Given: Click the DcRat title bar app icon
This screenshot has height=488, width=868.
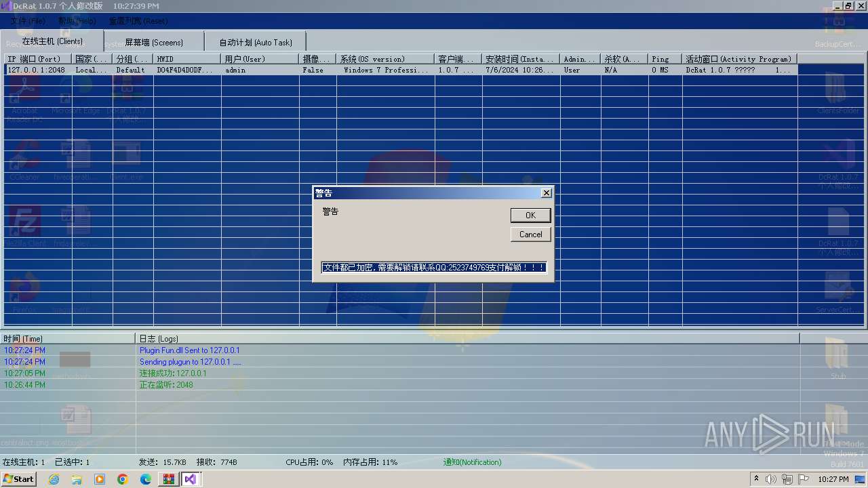Looking at the screenshot, I should (6, 6).
